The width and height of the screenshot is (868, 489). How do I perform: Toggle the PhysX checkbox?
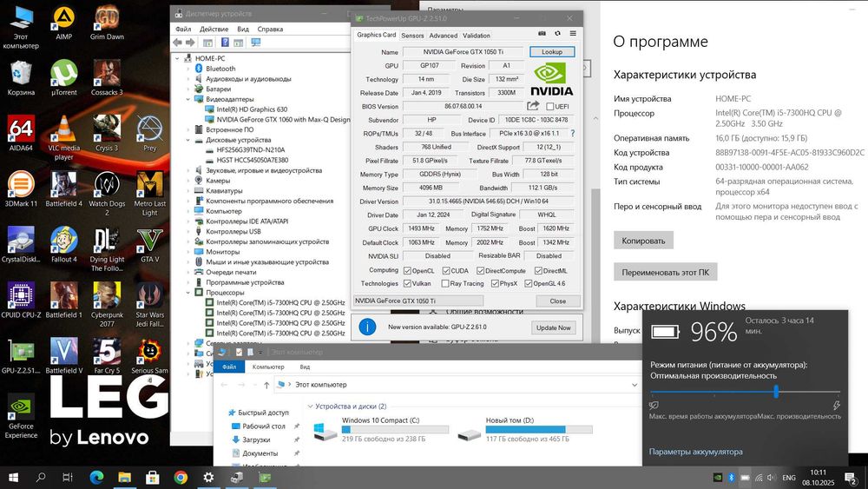click(x=495, y=283)
